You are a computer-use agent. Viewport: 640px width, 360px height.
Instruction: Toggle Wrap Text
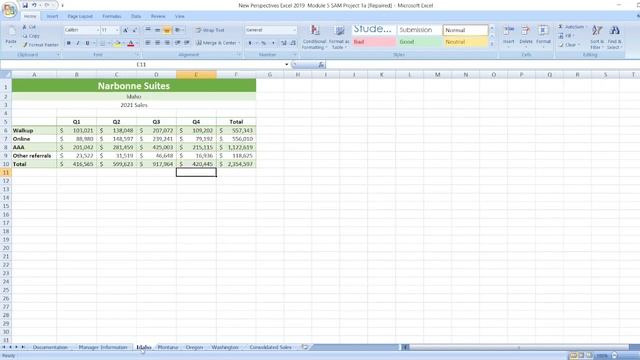(x=210, y=30)
